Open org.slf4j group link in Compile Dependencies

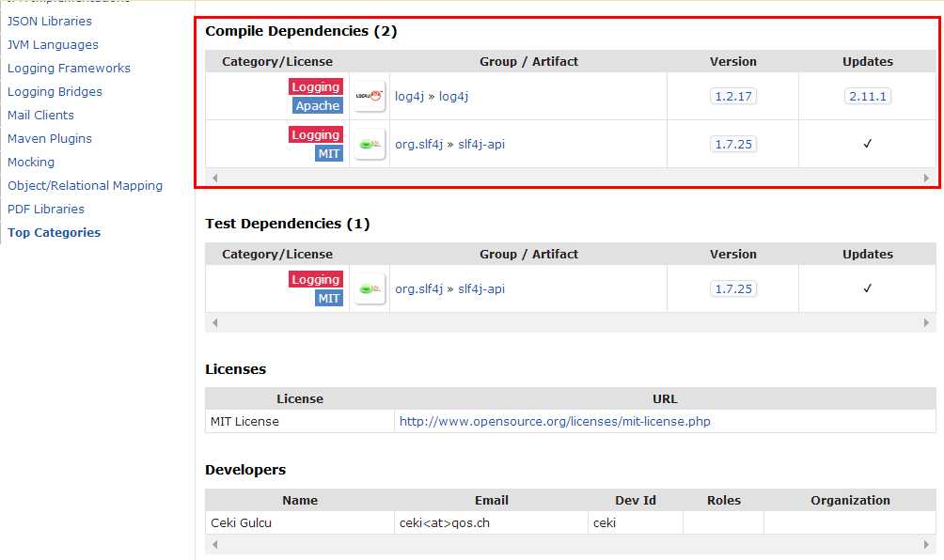(419, 145)
